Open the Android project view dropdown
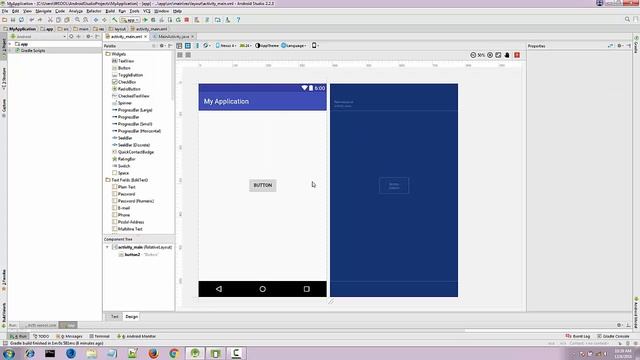This screenshot has width=640, height=360. [x=39, y=36]
